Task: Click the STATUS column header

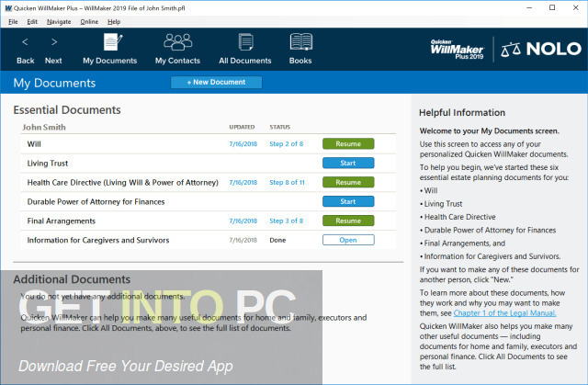Action: (x=280, y=127)
